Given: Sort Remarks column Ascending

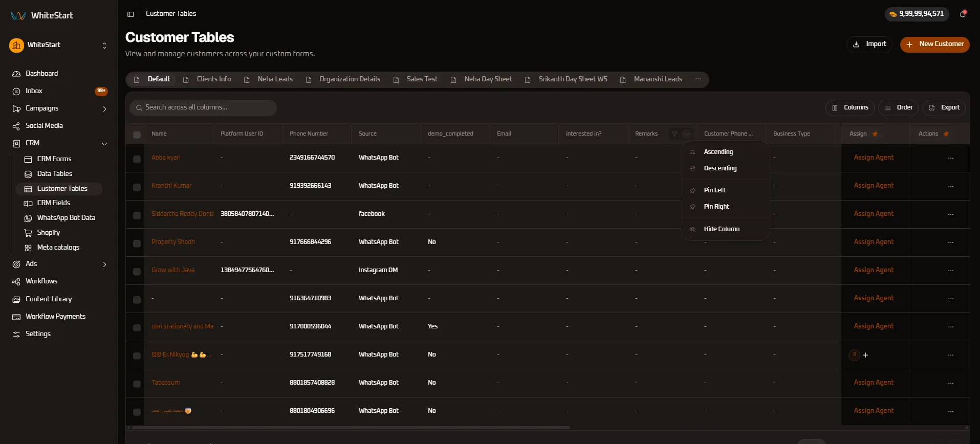Looking at the screenshot, I should 725,152.
